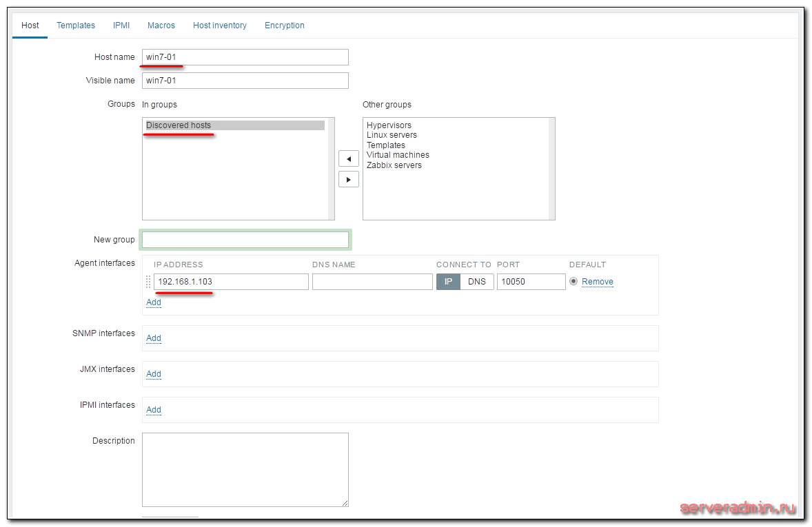Select Linux servers in Other groups
This screenshot has width=812, height=527.
pyautogui.click(x=392, y=135)
